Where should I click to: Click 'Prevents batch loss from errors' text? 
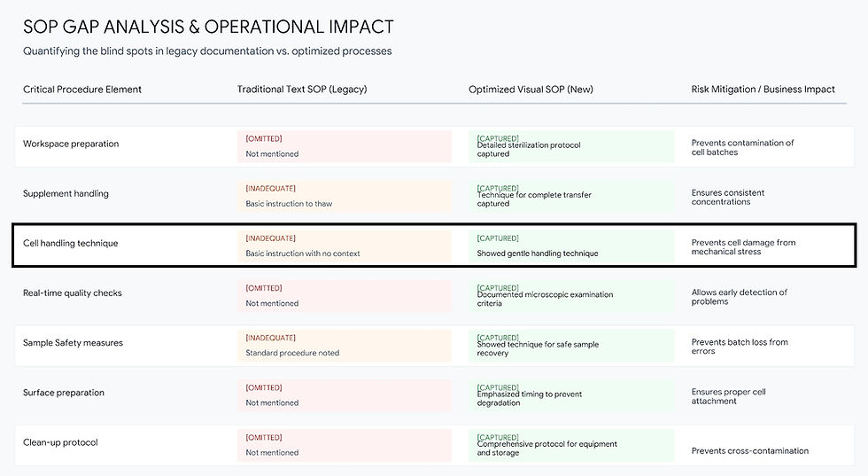(740, 347)
